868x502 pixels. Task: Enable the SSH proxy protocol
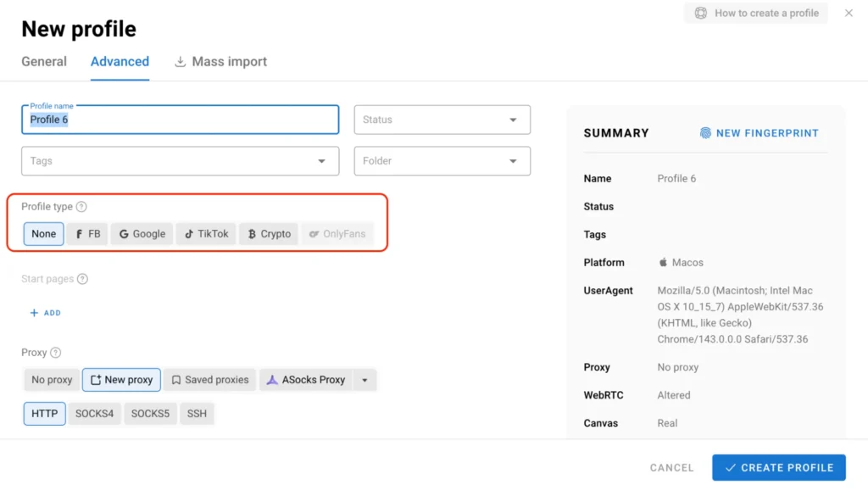click(197, 414)
